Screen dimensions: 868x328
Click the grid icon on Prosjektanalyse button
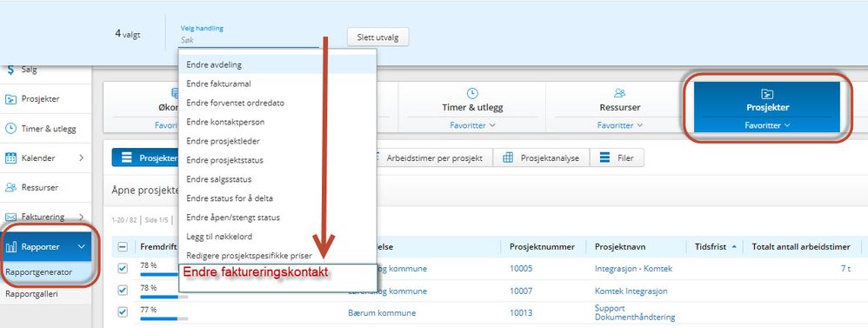[x=508, y=157]
